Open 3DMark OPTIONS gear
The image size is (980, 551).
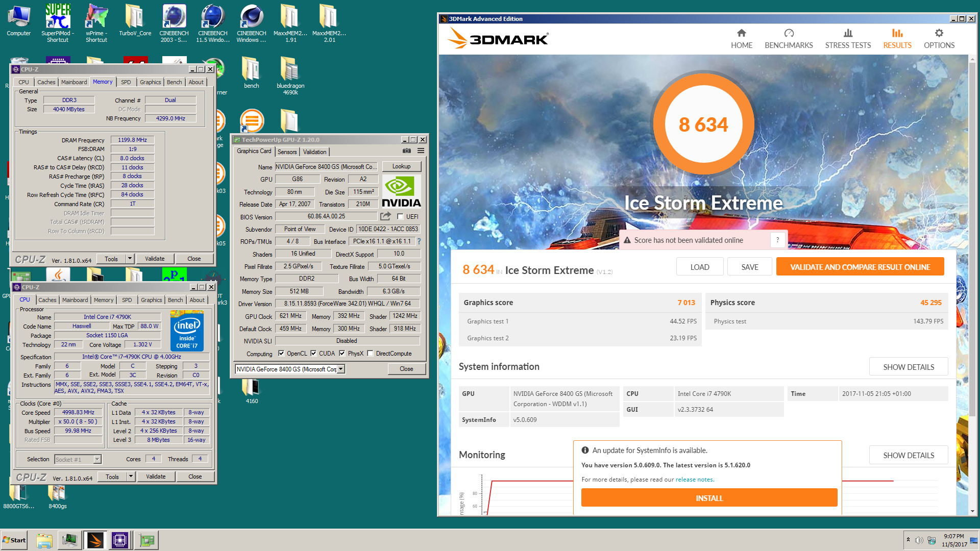coord(939,39)
